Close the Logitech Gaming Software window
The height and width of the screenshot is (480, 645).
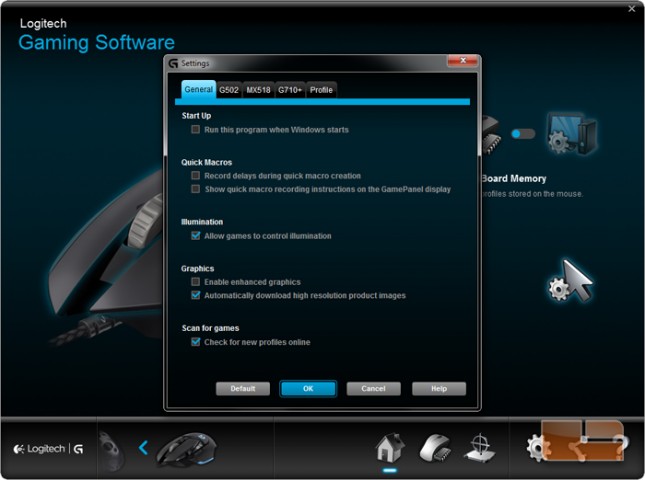(632, 9)
